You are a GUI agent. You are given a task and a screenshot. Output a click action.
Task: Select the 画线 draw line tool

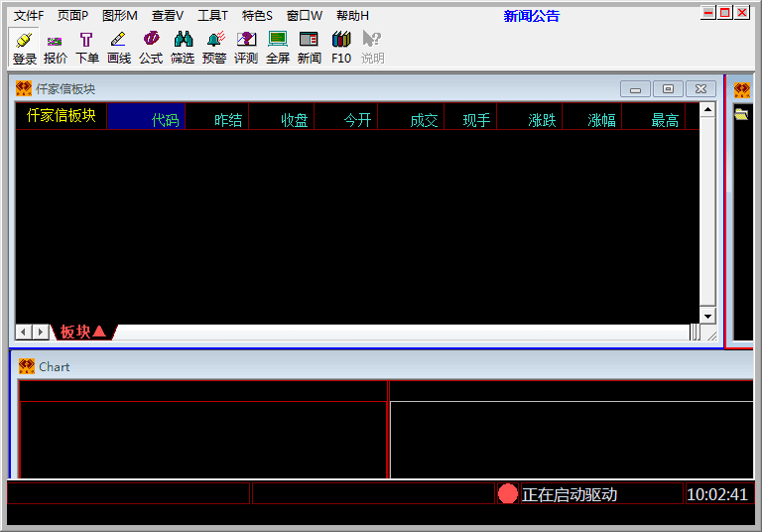click(119, 47)
